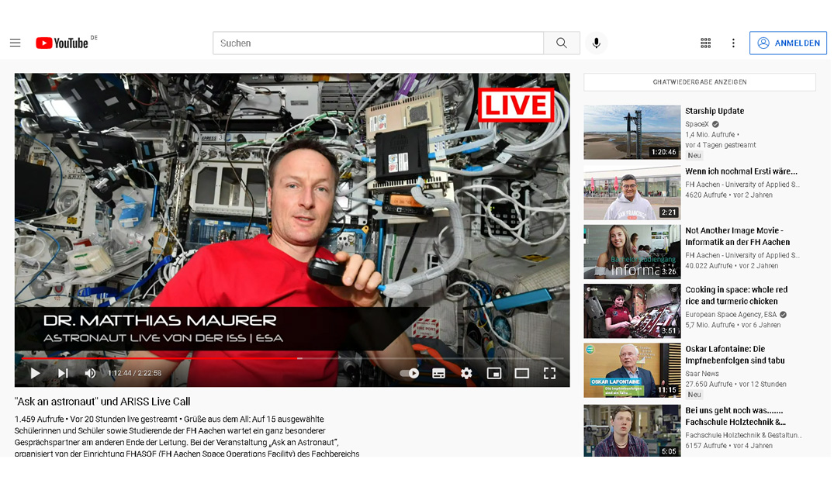834x504 pixels.
Task: Open 'Oskar Lafontaine: Die Impfnebenfolgen' title
Action: (735, 354)
